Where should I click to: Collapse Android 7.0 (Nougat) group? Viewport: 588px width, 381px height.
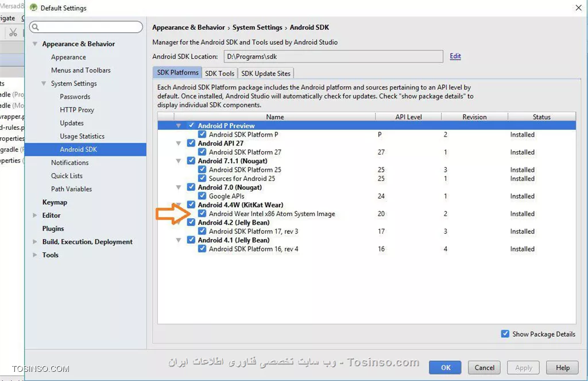coord(179,187)
